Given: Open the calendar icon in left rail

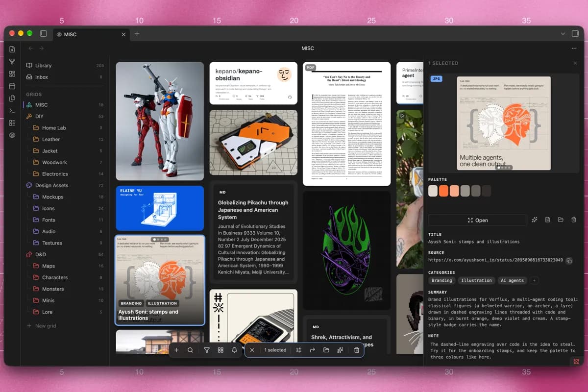Looking at the screenshot, I should click(12, 86).
